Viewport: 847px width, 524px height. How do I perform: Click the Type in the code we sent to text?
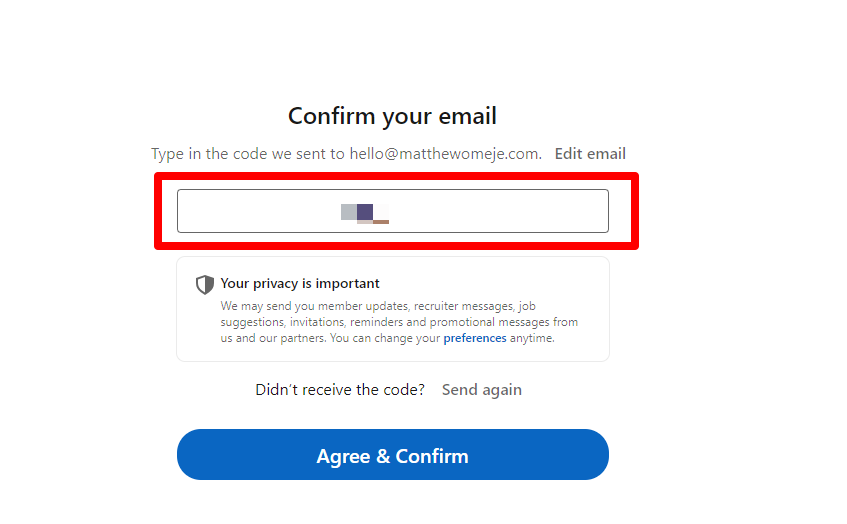pos(248,154)
